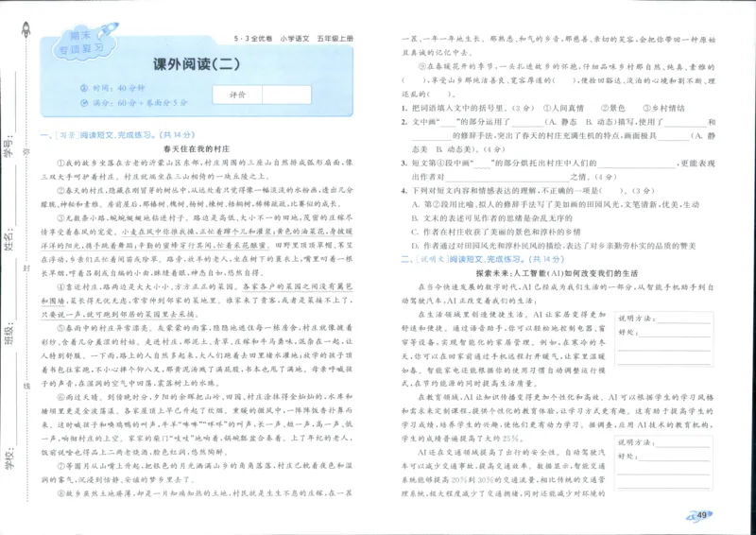Viewport: 756px width, 535px height.
Task: Click question 2 starting 文中画
Action: pyautogui.click(x=558, y=135)
